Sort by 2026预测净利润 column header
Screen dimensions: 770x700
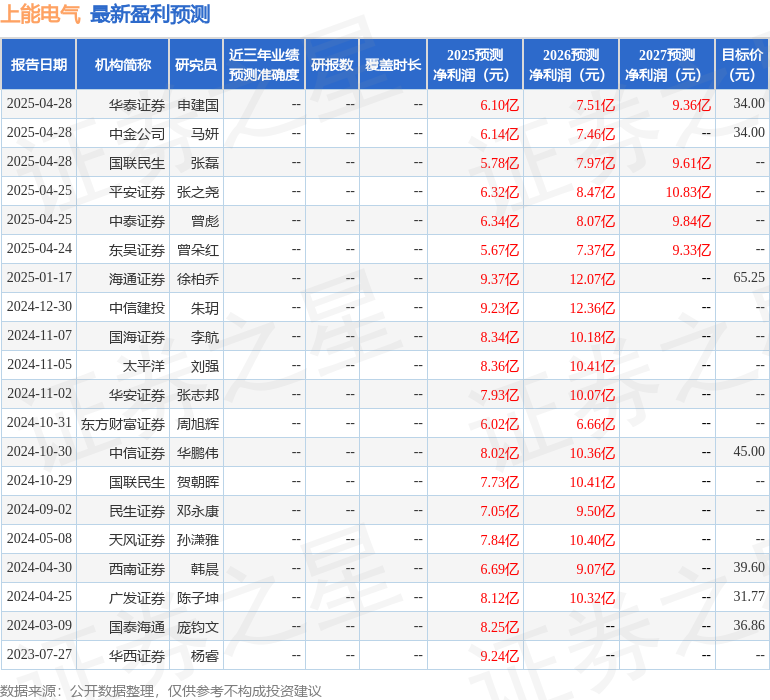pos(571,65)
